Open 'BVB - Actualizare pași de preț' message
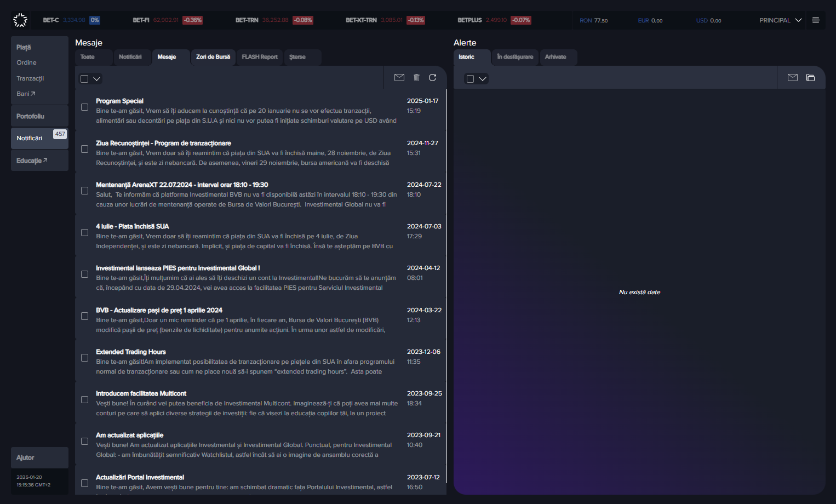Screen dimensions: 836x504 [261, 320]
